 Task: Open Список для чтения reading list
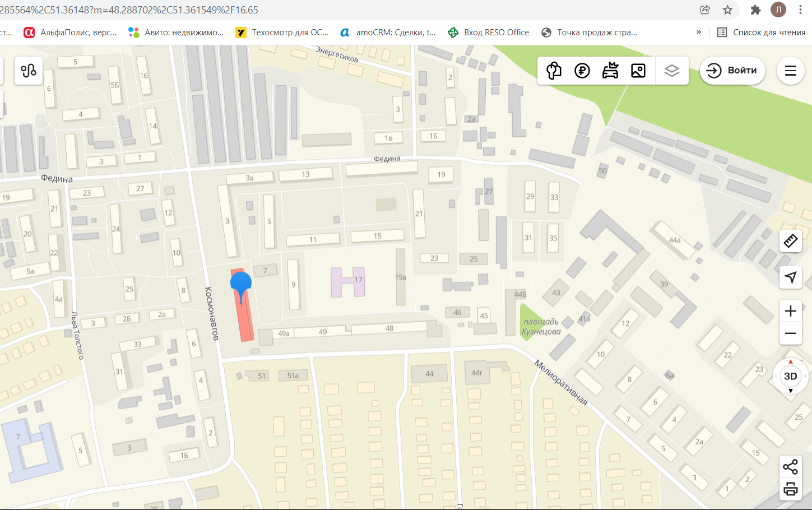click(761, 33)
